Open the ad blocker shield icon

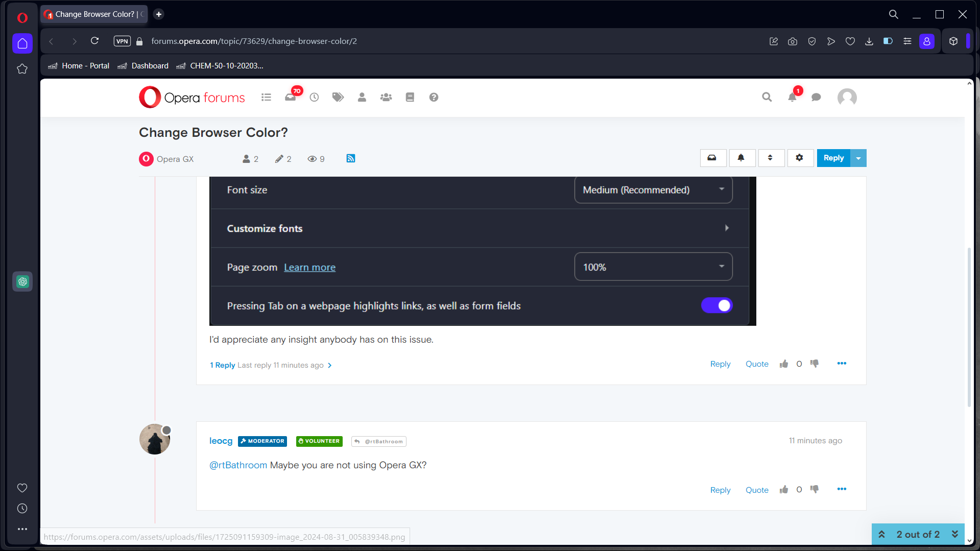[812, 41]
